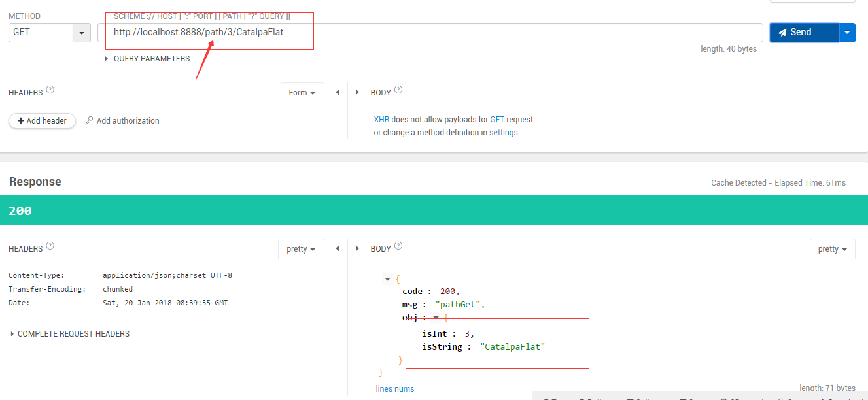Select Transfer-Encoding chunked value
This screenshot has width=868, height=400.
[x=118, y=289]
